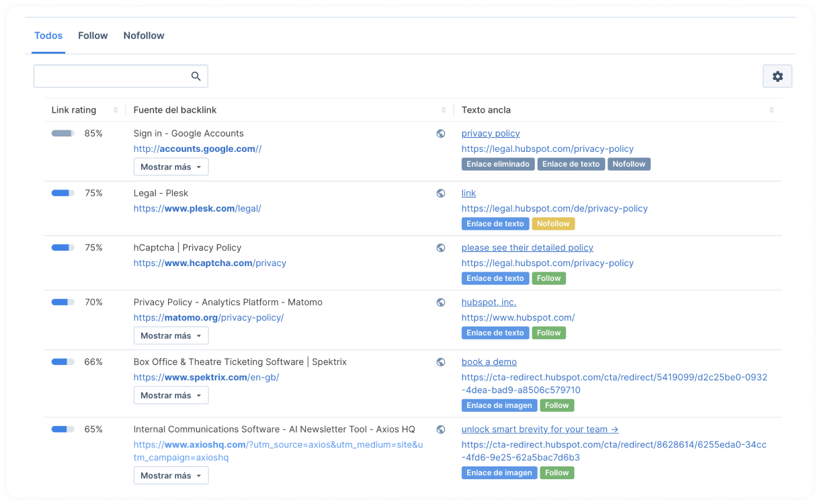Expand Mostrar más under matomo.org
The height and width of the screenshot is (504, 820).
coord(171,335)
